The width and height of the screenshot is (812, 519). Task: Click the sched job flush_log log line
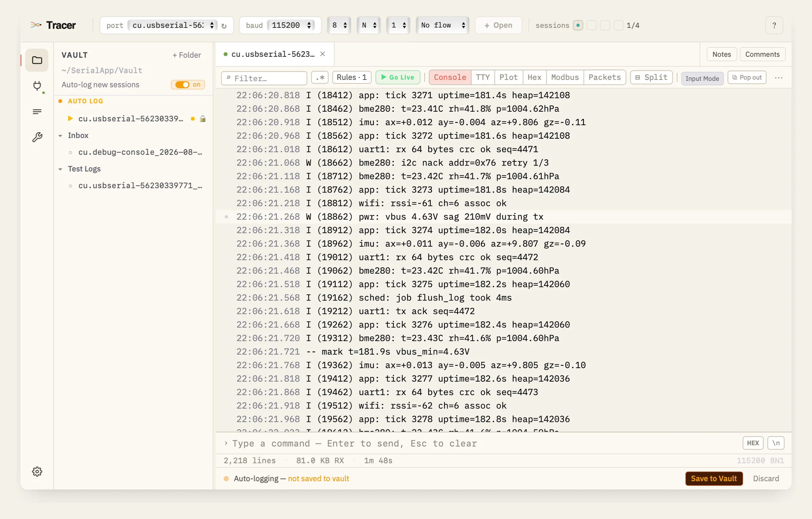[x=503, y=298]
